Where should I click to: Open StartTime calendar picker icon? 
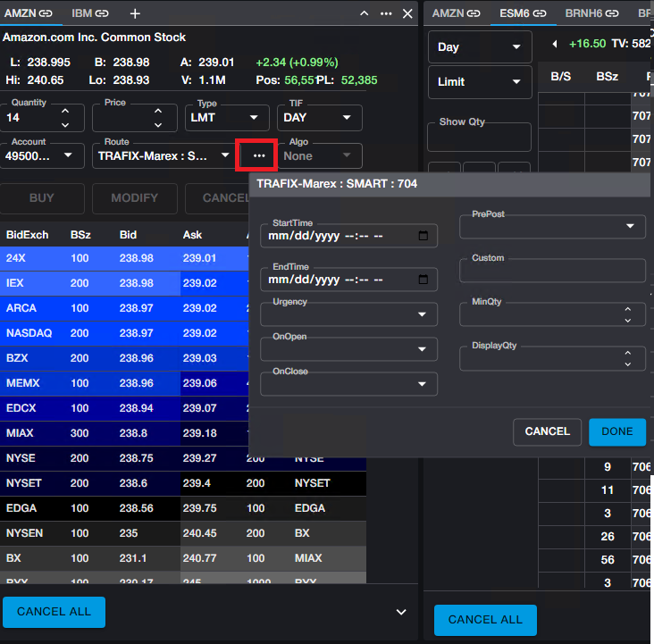tap(423, 237)
